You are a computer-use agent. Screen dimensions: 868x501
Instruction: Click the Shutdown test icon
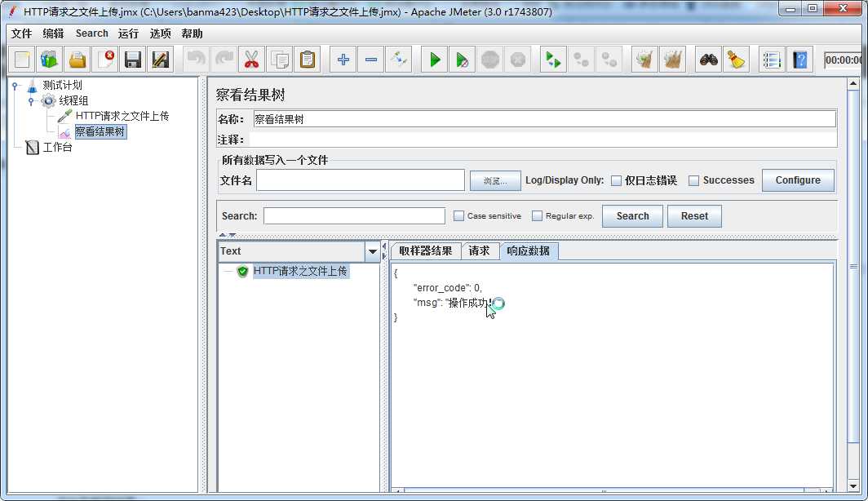tap(517, 60)
